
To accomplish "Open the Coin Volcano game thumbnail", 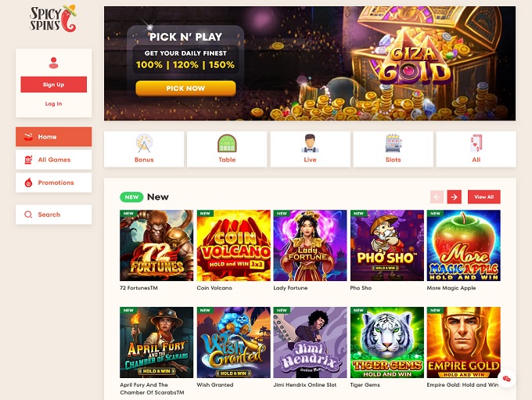I will (233, 246).
